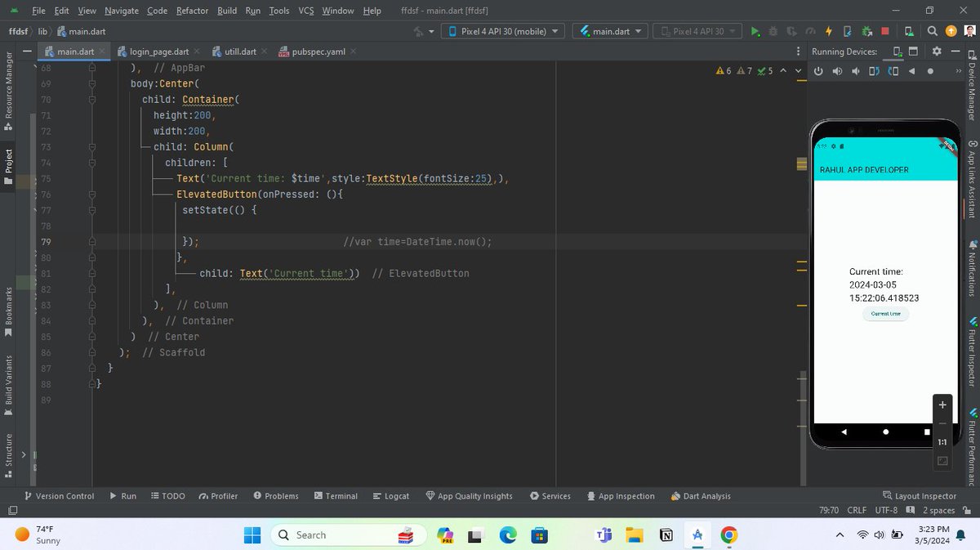
Task: Open App Quality Insights panel
Action: (x=469, y=496)
